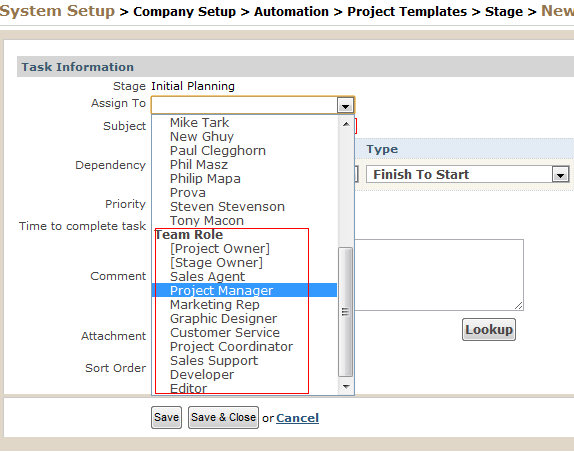This screenshot has height=452, width=574.
Task: Pick the [Project Owner] option
Action: 245,249
